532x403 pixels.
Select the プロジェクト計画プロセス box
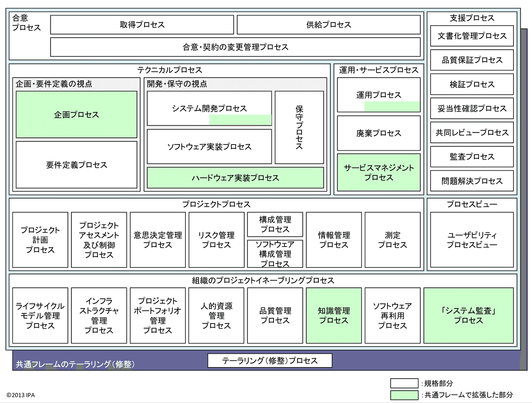click(x=40, y=240)
